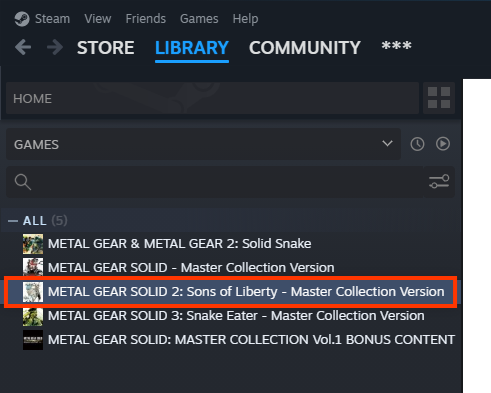Go back with the left arrow
Screen dimensions: 491x393
tap(23, 47)
